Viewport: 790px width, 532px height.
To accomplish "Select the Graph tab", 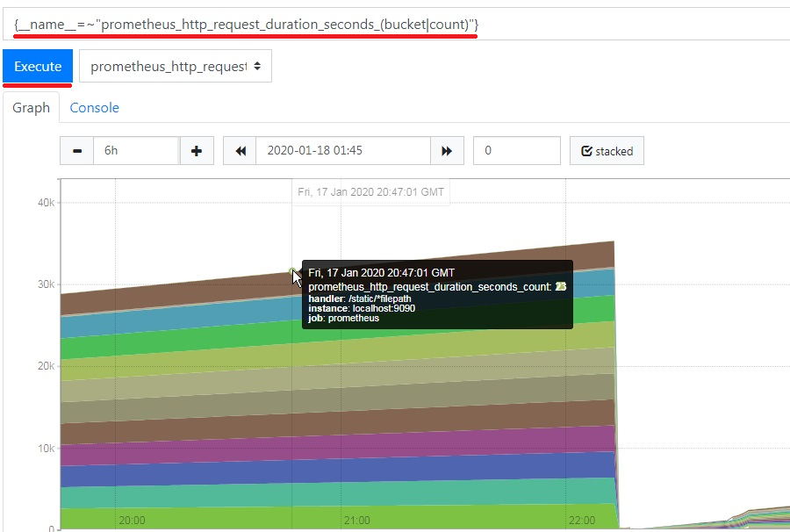I will pos(32,107).
